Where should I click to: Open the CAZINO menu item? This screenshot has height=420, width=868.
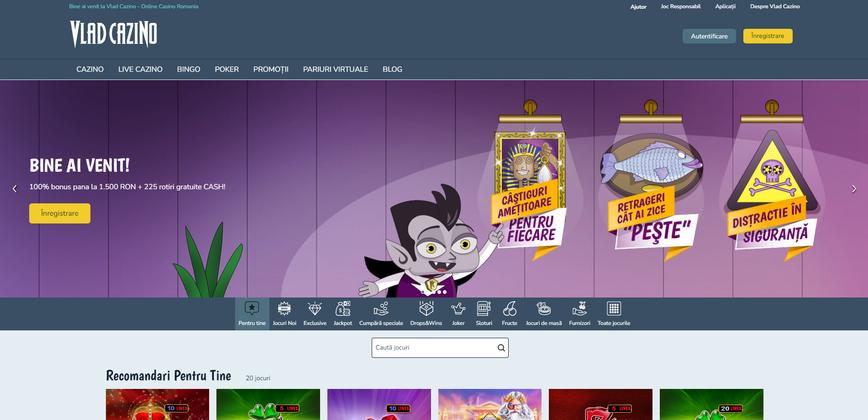click(x=90, y=69)
